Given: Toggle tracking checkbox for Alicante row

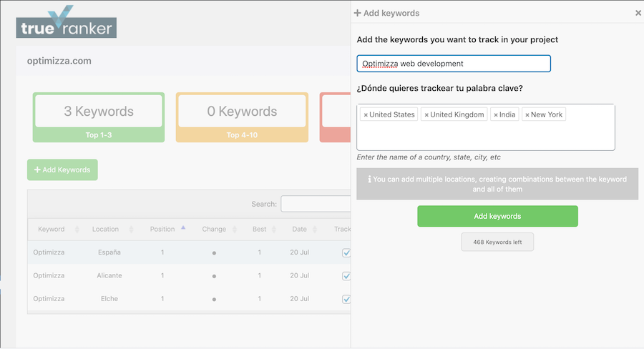Looking at the screenshot, I should [x=346, y=276].
